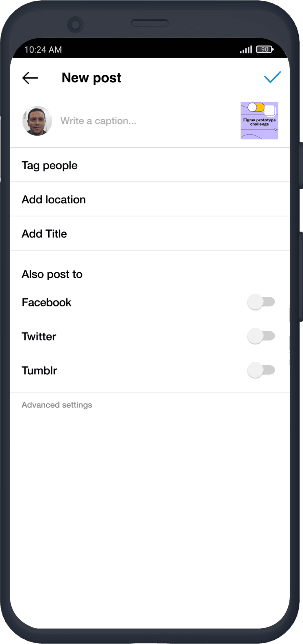
Task: Turn on the Twitter toggle
Action: click(261, 336)
